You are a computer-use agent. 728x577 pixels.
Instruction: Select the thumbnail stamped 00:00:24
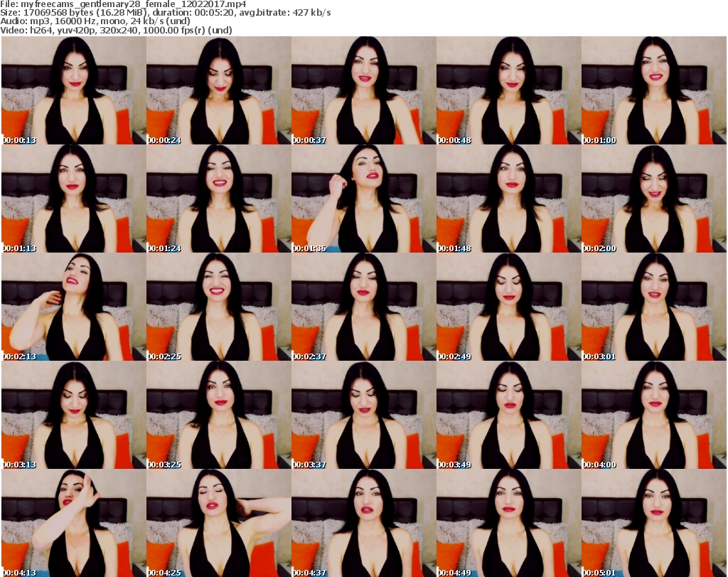[x=219, y=90]
